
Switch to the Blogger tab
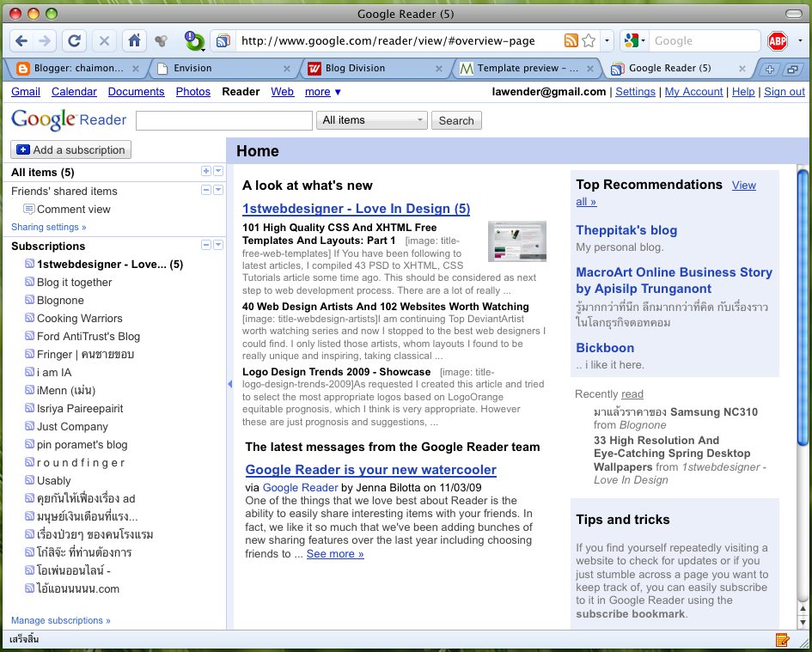click(77, 69)
